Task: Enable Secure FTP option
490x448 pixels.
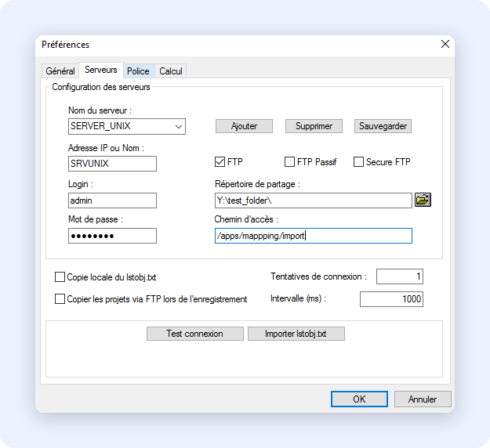Action: 358,161
